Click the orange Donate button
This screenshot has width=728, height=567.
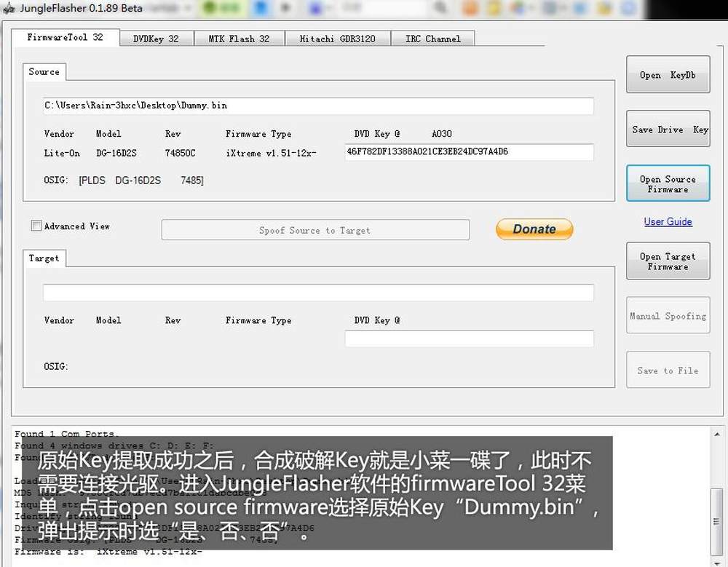pos(534,229)
